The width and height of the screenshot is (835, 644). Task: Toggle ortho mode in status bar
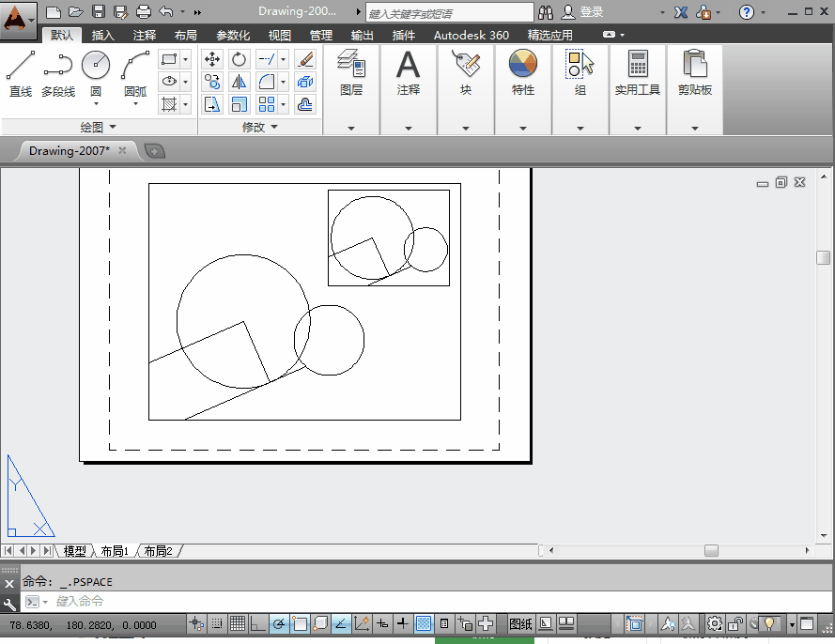[x=257, y=623]
